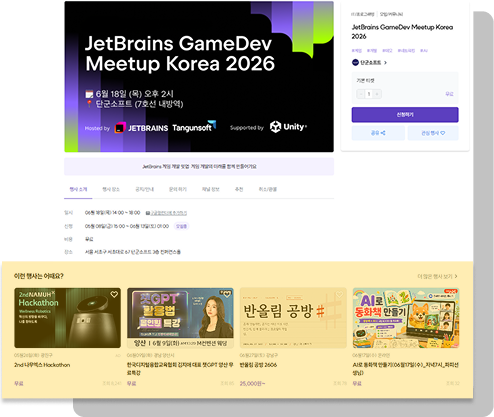
Task: Click the 이런 행사는 어때요? heading
Action: [39, 276]
